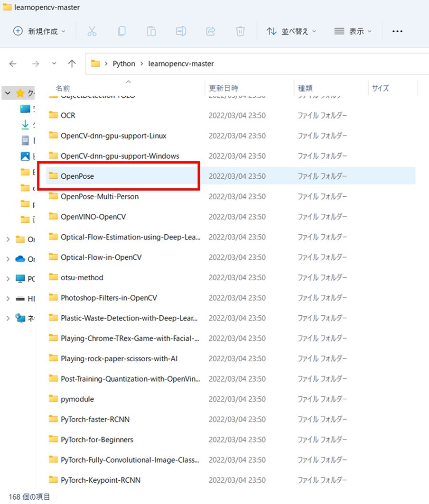
Task: Click the Copy icon in toolbar
Action: [x=121, y=31]
